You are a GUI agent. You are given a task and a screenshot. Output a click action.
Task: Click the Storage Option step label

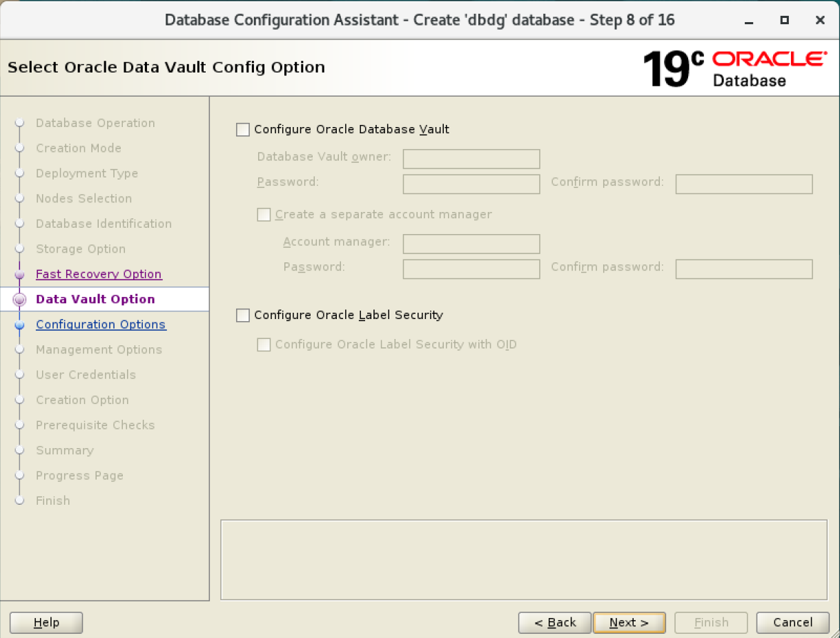[81, 249]
